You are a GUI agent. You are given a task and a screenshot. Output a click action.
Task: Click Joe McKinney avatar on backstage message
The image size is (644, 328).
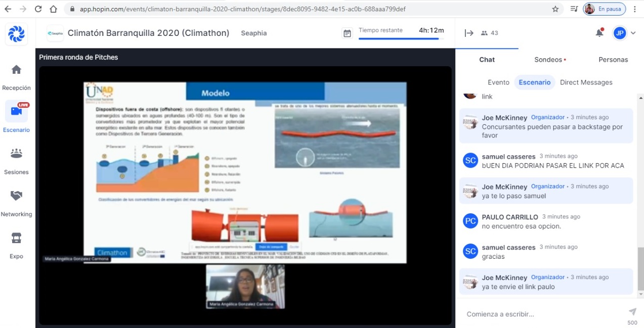point(470,122)
